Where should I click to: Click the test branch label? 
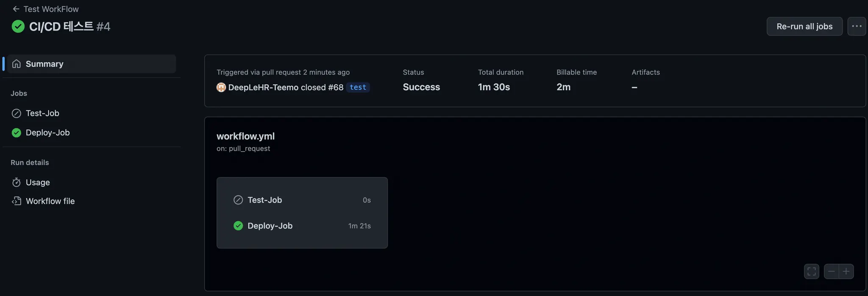(358, 87)
